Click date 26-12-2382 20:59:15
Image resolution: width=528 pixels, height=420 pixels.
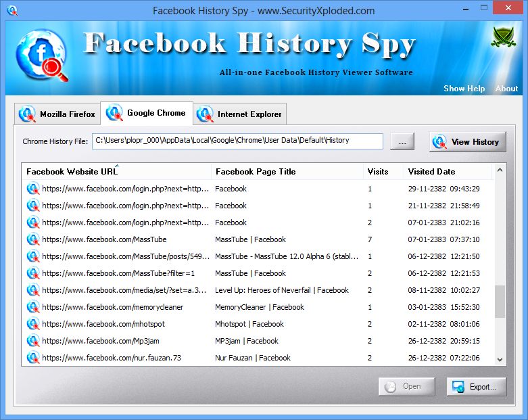tap(443, 341)
